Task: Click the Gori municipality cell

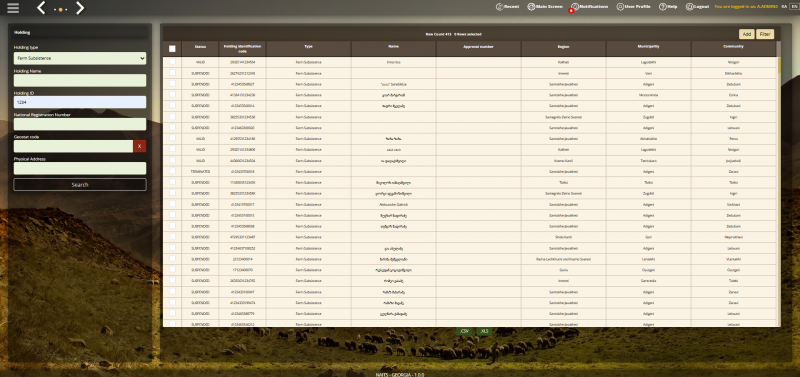Action: pyautogui.click(x=648, y=237)
